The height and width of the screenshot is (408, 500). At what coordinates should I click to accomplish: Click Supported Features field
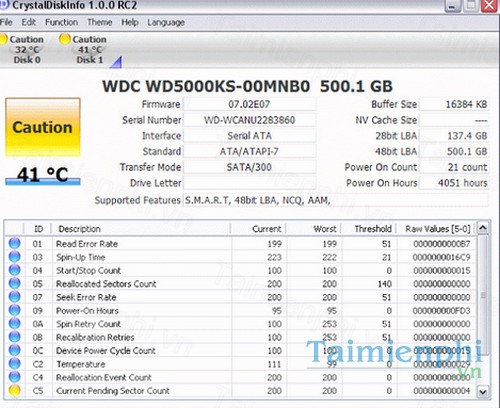pyautogui.click(x=336, y=200)
